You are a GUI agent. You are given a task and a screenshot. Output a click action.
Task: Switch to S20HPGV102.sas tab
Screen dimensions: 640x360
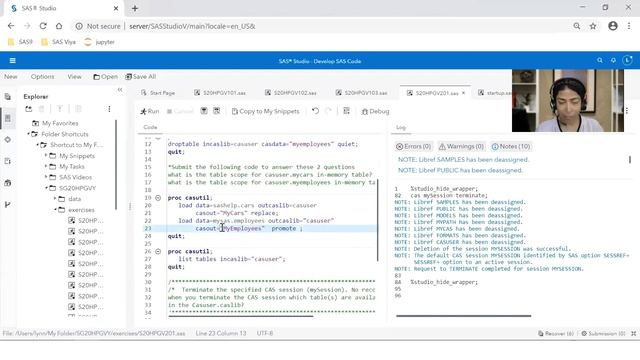[x=291, y=93]
